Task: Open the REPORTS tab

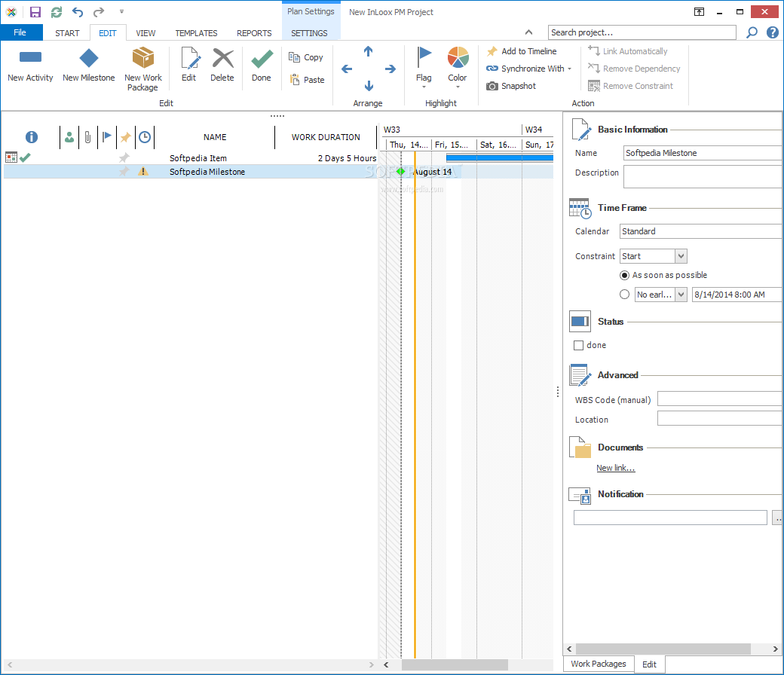Action: (254, 33)
